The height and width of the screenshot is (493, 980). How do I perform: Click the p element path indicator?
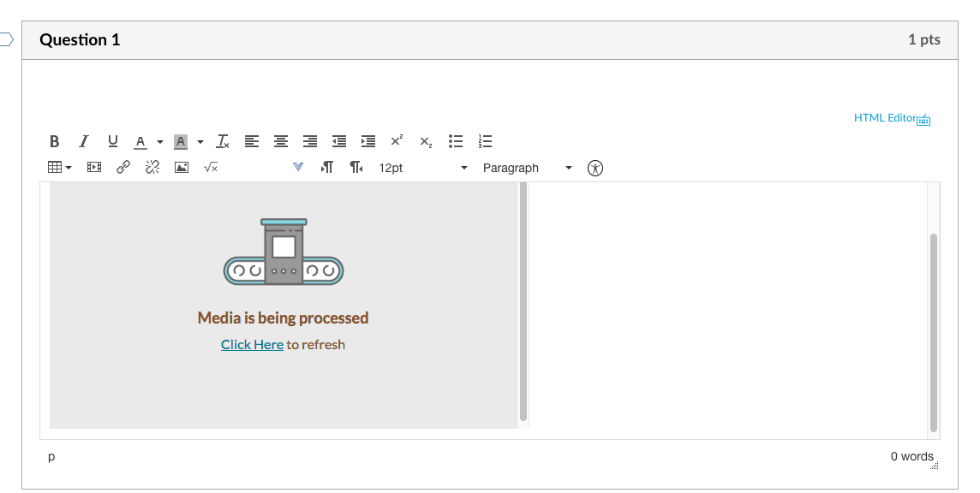(x=51, y=457)
